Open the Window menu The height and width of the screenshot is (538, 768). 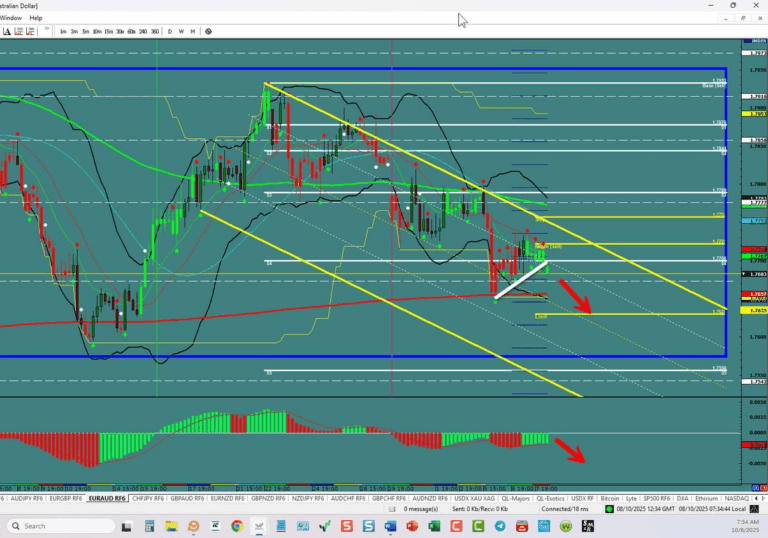11,18
